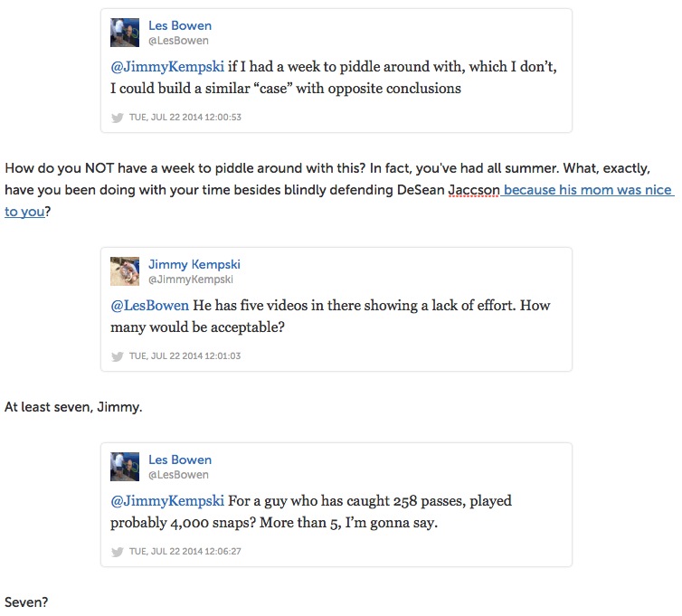682x616 pixels.
Task: Open the 12:01:03 tweet timestamp
Action: (x=185, y=355)
